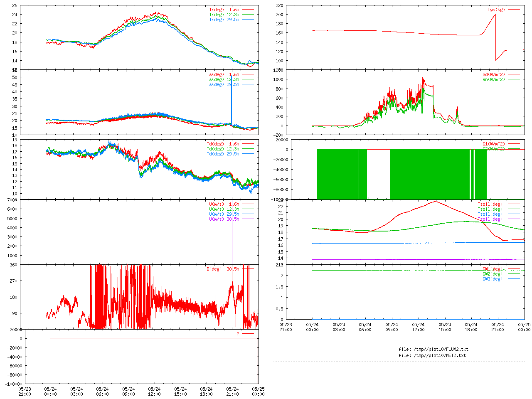This screenshot has width=532, height=399.
Task: Select the blue T(deg) 29.5m legend entry
Action: tap(224, 20)
